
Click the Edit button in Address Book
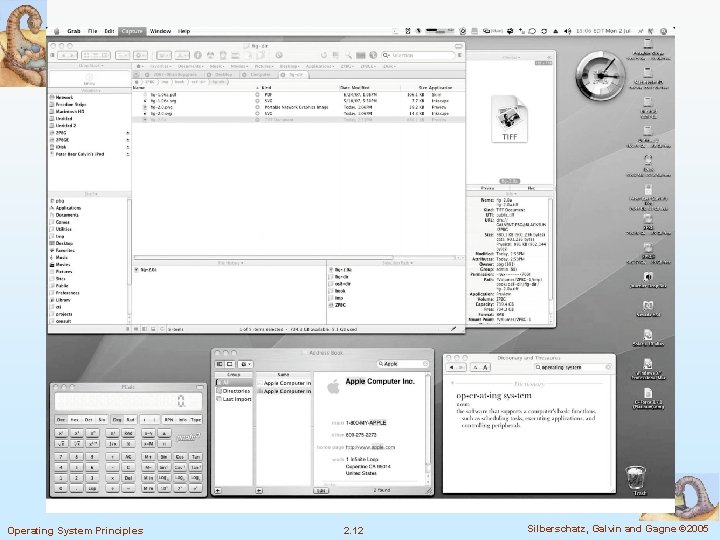coord(321,491)
